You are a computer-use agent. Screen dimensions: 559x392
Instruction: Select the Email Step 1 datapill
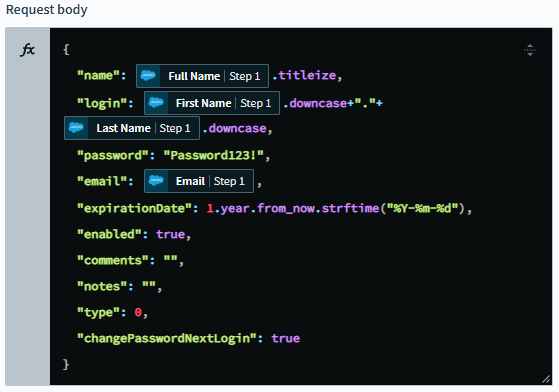coord(199,181)
